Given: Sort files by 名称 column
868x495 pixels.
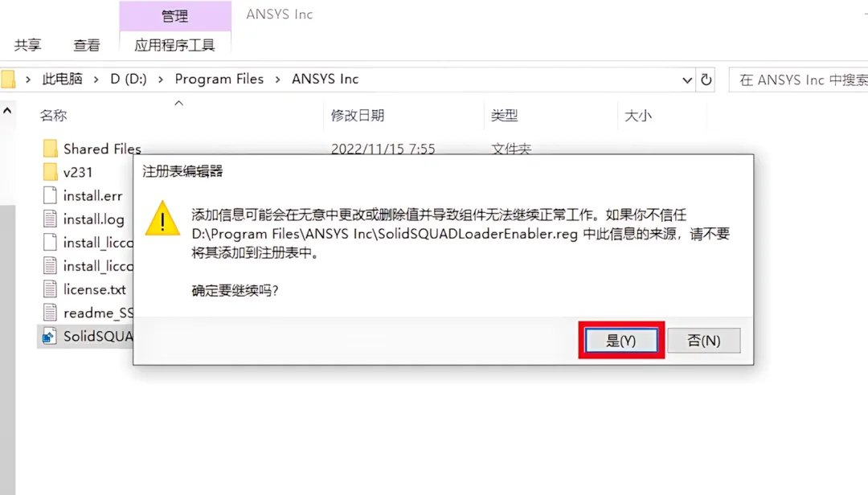Looking at the screenshot, I should 54,116.
